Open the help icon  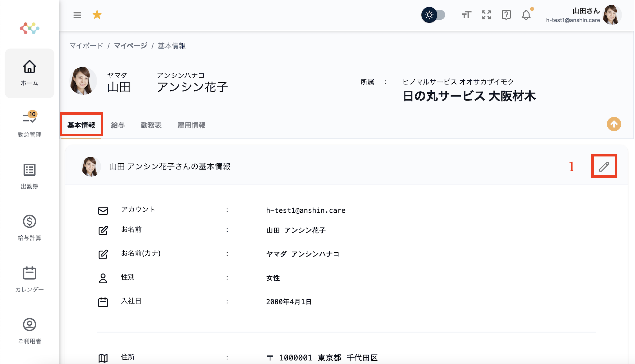tap(506, 15)
